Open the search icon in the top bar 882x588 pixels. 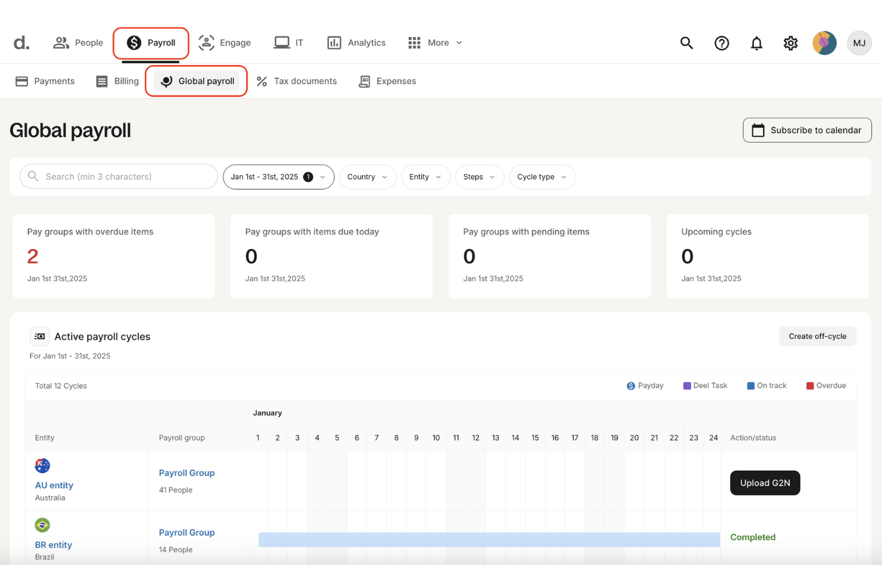point(686,43)
